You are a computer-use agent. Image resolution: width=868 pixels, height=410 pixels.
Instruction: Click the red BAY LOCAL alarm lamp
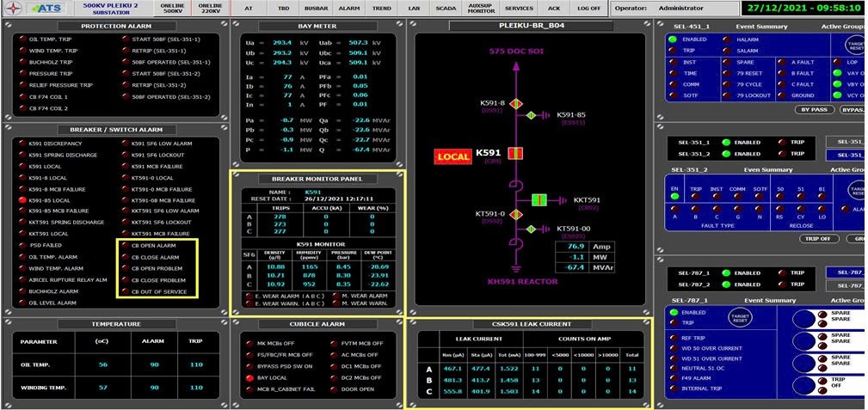pyautogui.click(x=249, y=377)
